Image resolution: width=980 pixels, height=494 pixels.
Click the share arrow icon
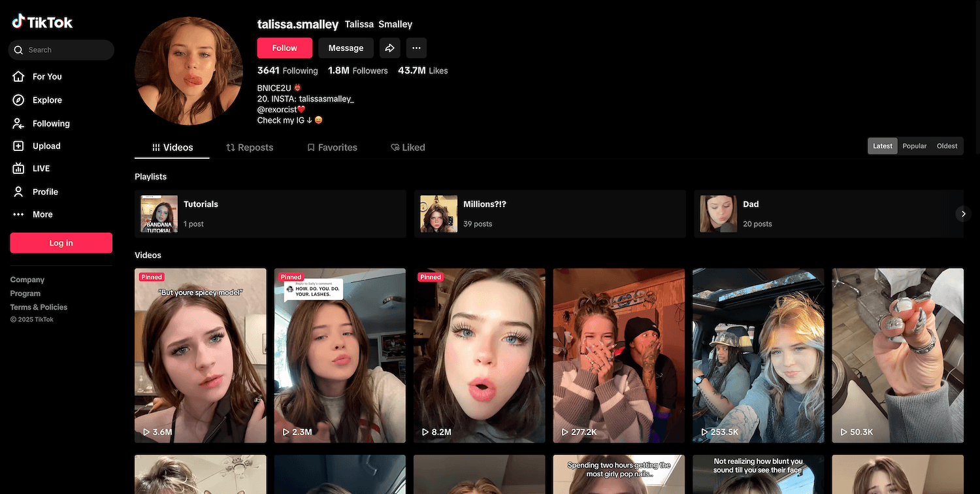coord(389,48)
